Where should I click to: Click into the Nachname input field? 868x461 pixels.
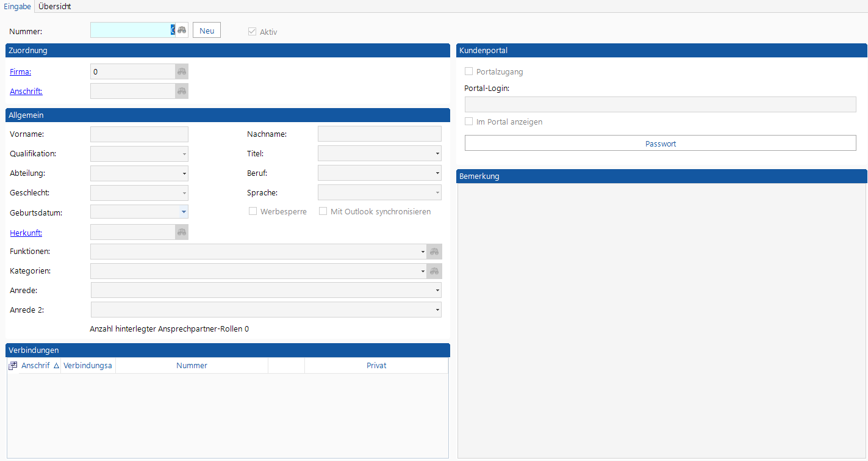coord(379,134)
